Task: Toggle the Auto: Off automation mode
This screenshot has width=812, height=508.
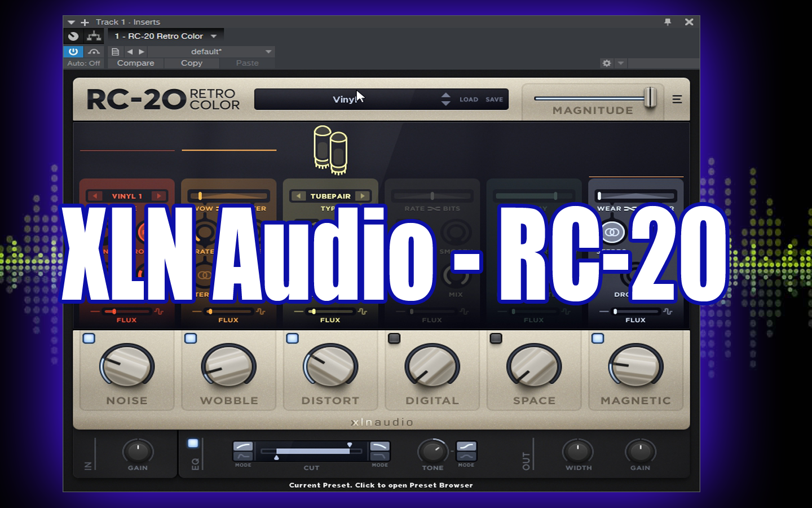Action: pyautogui.click(x=84, y=63)
